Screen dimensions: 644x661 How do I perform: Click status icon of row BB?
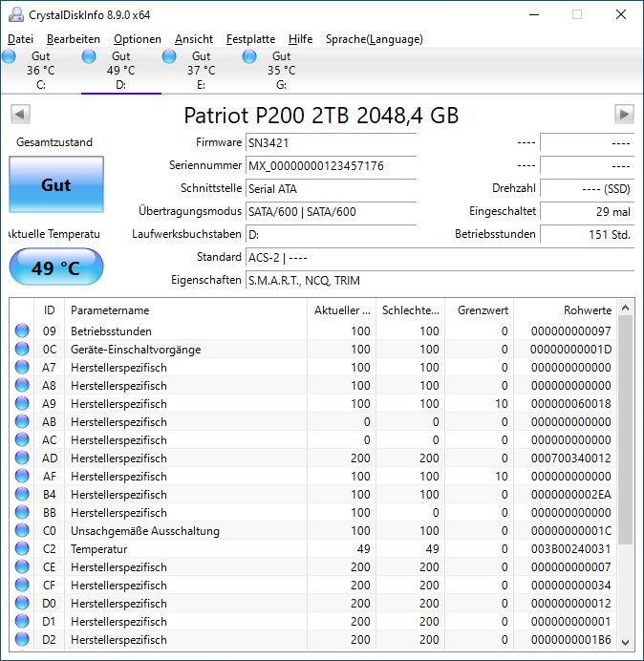[22, 512]
